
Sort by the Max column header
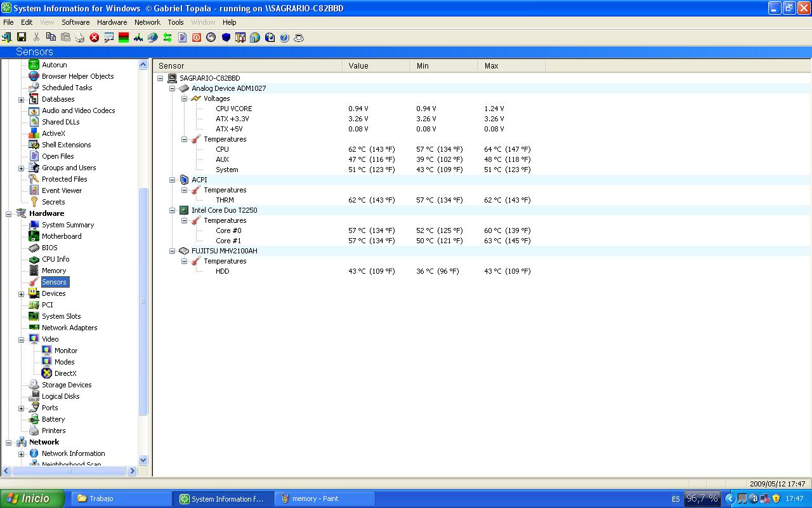point(512,65)
